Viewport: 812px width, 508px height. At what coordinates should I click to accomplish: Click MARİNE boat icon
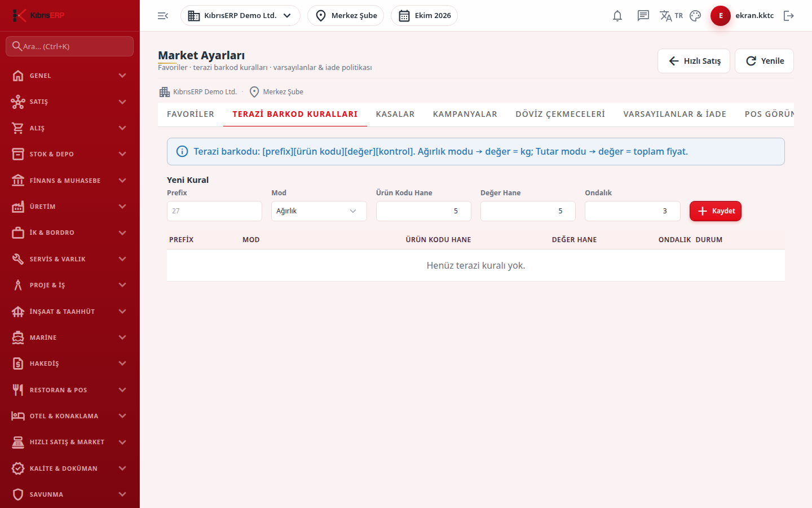pos(18,338)
